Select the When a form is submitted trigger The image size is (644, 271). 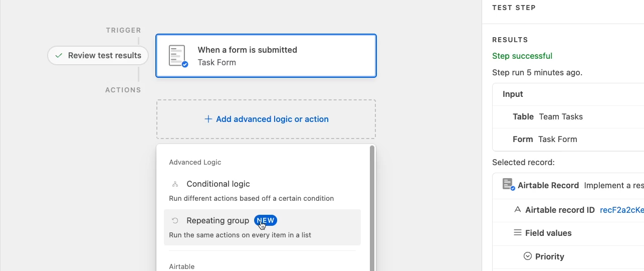266,56
